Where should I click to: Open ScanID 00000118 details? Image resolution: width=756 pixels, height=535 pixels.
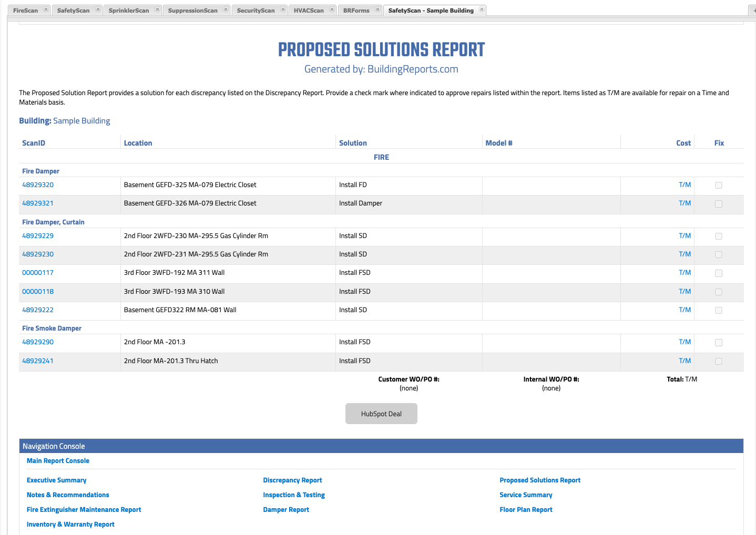(37, 291)
